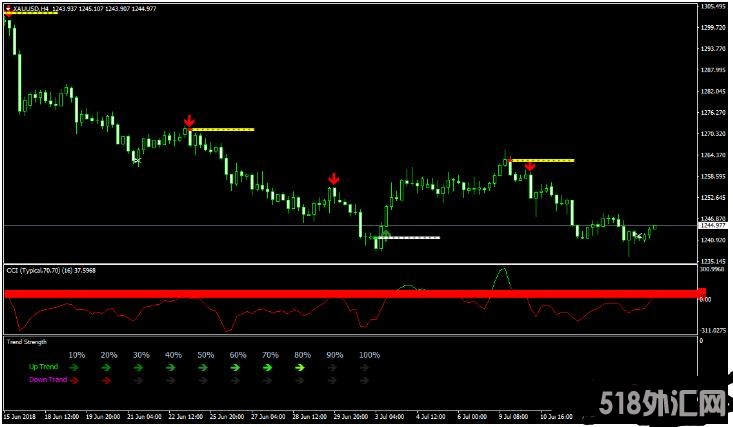Click the dimmed Up Trend 90% arrow

[x=332, y=368]
